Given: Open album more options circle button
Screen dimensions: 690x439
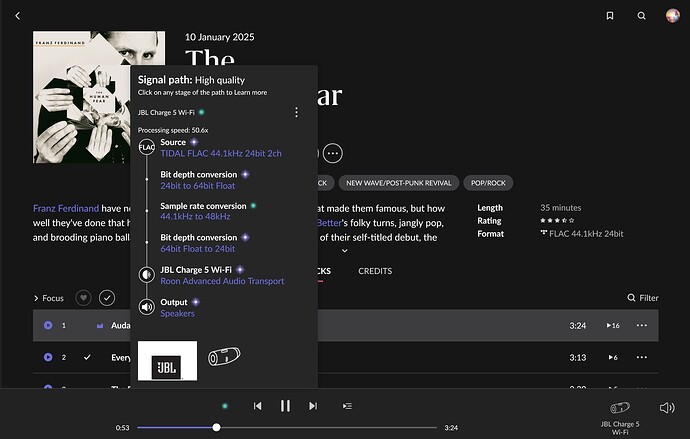Looking at the screenshot, I should (x=333, y=154).
